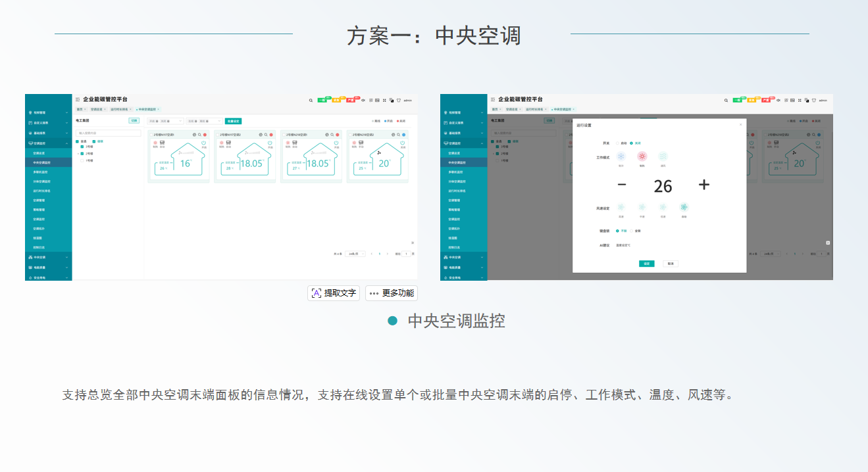Image resolution: width=868 pixels, height=472 pixels.
Task: Open the first status filter dropdown in left screenshot
Action: (x=165, y=121)
